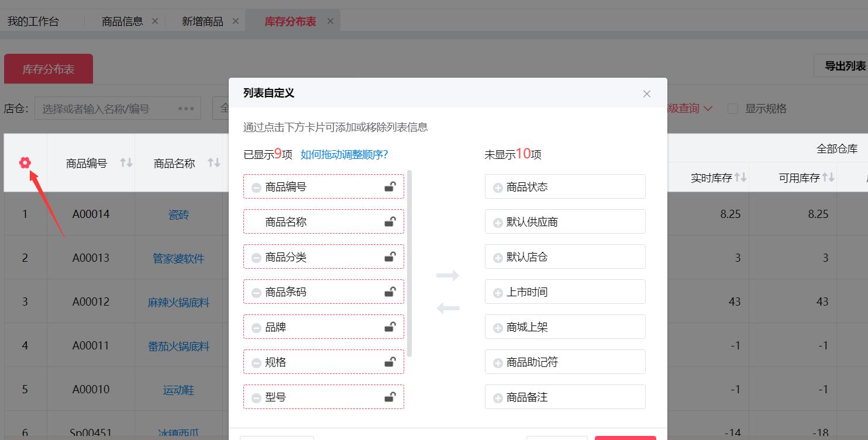Switch to 新增商品 tab
Viewport: 868px width, 440px height.
coord(202,22)
